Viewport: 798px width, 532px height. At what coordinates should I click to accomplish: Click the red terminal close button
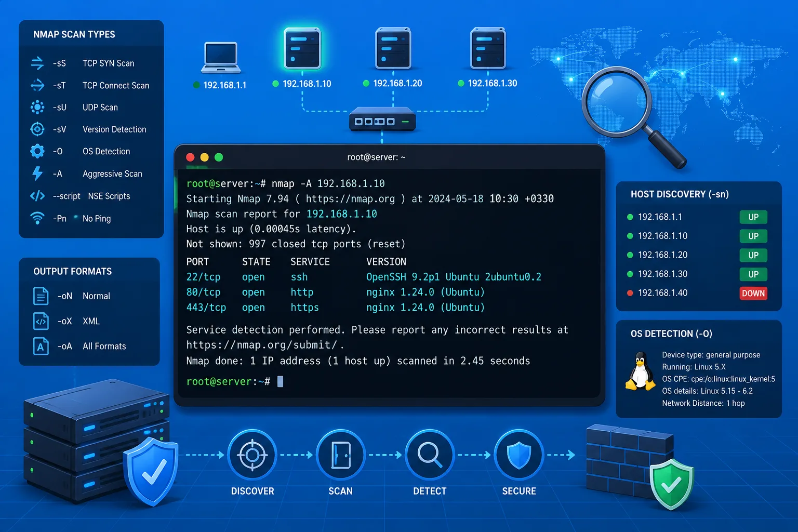(x=190, y=157)
